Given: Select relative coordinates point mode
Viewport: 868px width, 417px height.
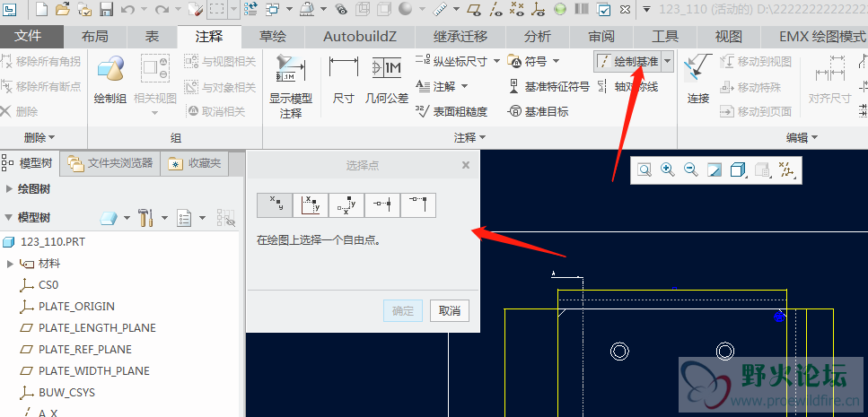Looking at the screenshot, I should coord(346,204).
